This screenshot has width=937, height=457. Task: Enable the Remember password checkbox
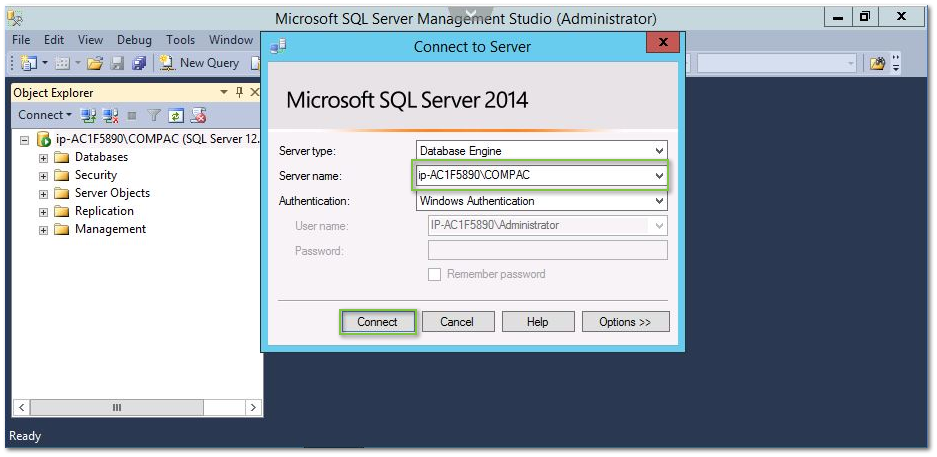coord(434,274)
